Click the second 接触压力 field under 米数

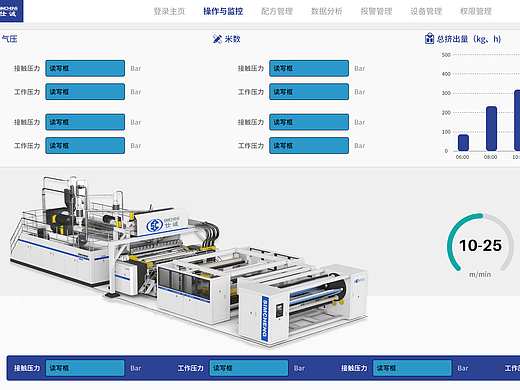[x=309, y=122]
